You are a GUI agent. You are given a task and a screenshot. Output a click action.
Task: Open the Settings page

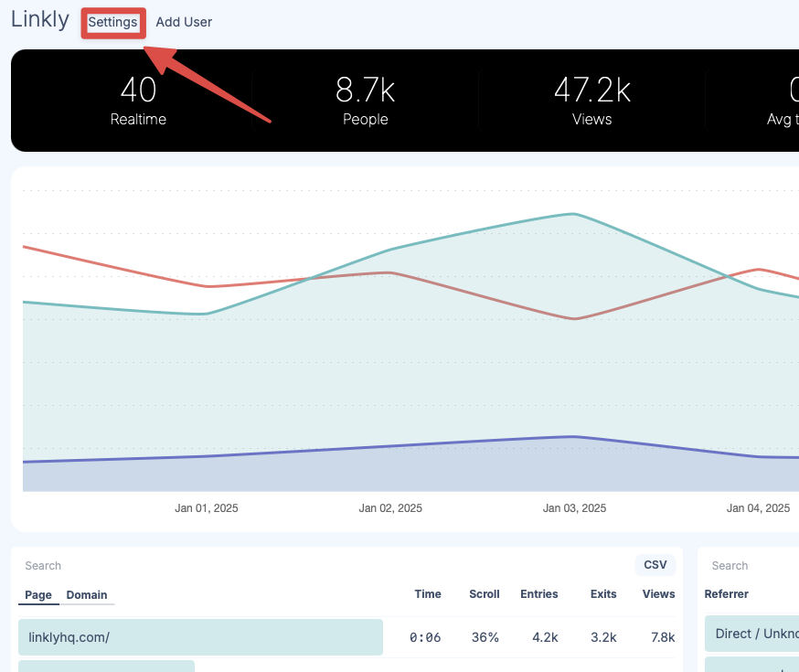(112, 22)
